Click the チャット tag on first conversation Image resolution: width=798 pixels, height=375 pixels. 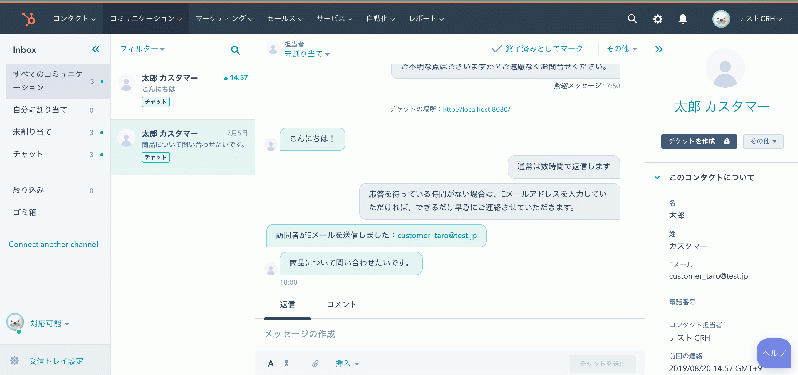(156, 102)
